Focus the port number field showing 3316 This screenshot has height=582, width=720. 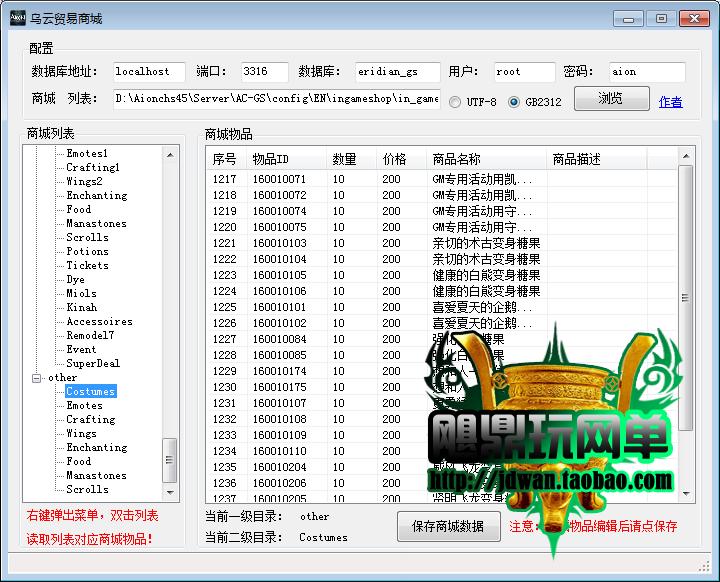tap(264, 72)
